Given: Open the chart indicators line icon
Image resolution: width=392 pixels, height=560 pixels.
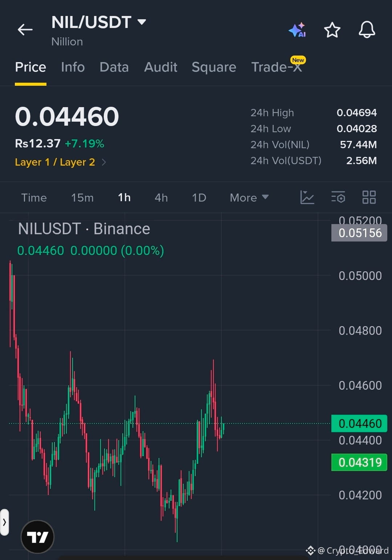Looking at the screenshot, I should point(307,197).
